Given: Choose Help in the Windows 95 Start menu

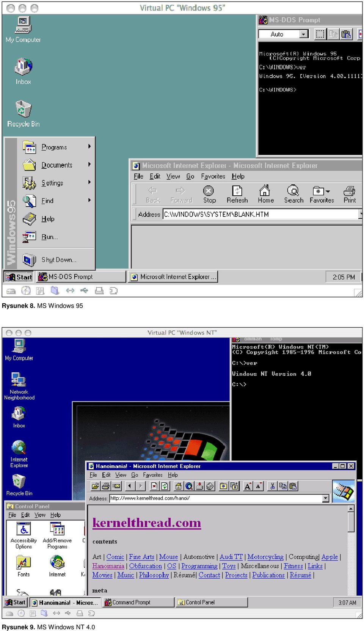Looking at the screenshot, I should (56, 219).
